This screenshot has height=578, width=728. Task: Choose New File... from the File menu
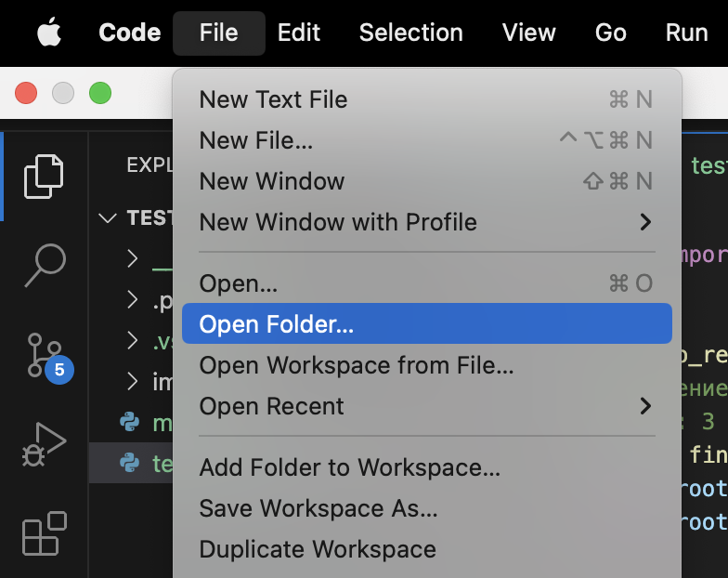click(x=427, y=140)
